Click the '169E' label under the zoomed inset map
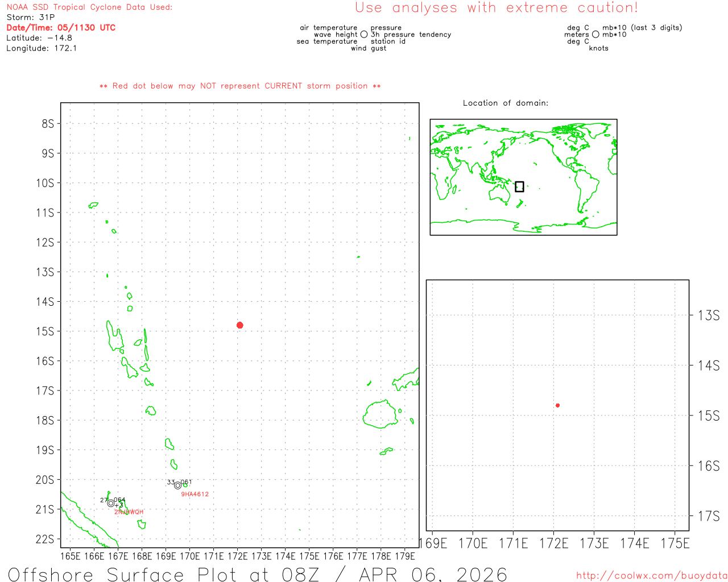Screen dimensions: 728x582 (x=433, y=543)
